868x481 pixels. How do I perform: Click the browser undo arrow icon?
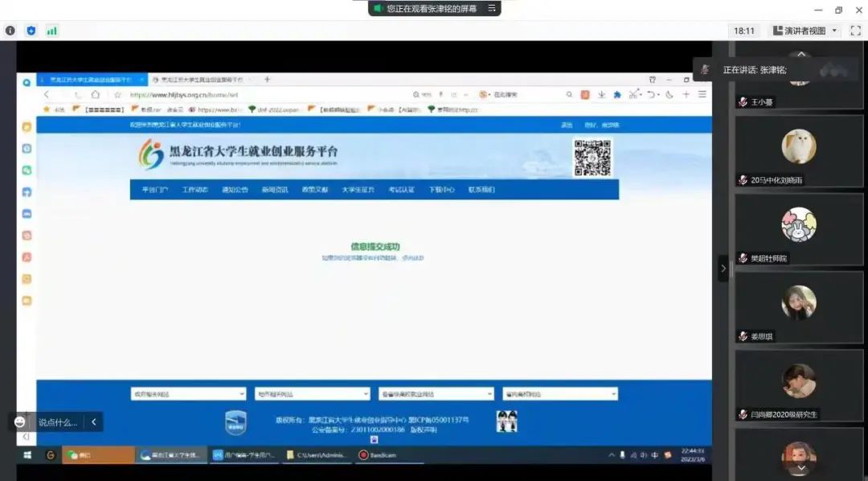click(652, 95)
